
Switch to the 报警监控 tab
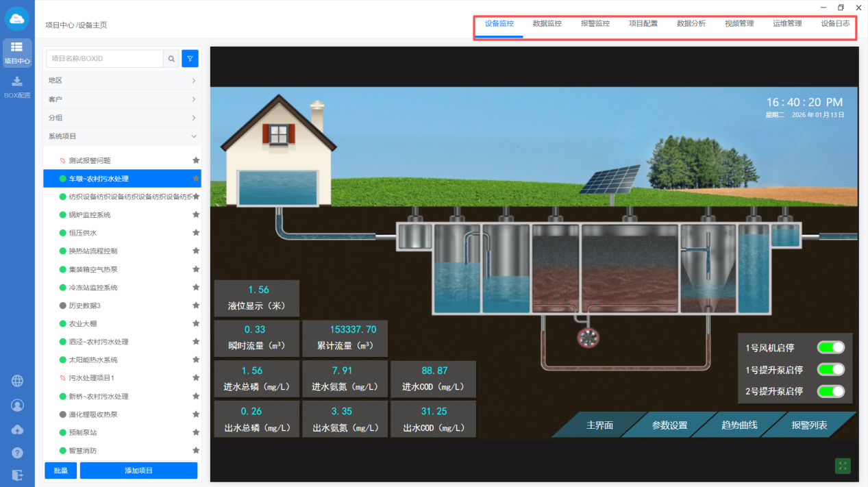point(595,23)
